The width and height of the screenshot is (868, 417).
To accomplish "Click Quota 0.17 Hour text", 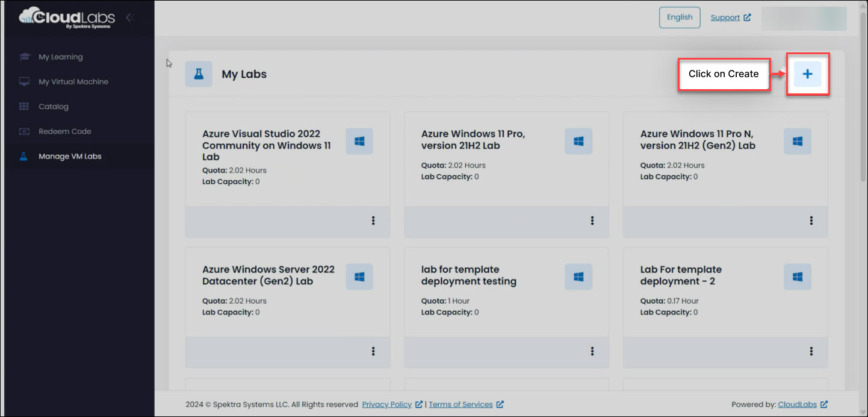I will tap(669, 301).
